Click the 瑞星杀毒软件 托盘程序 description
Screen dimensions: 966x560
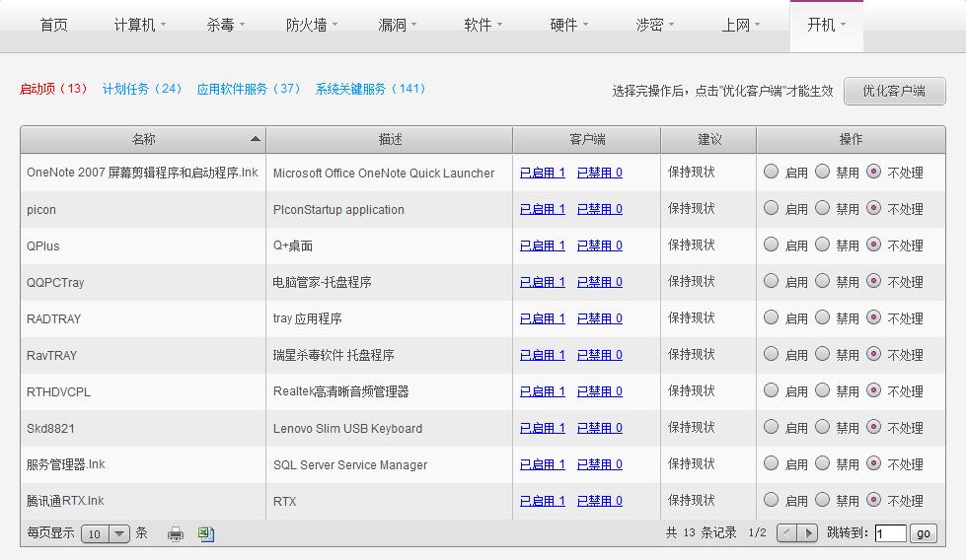pyautogui.click(x=334, y=355)
